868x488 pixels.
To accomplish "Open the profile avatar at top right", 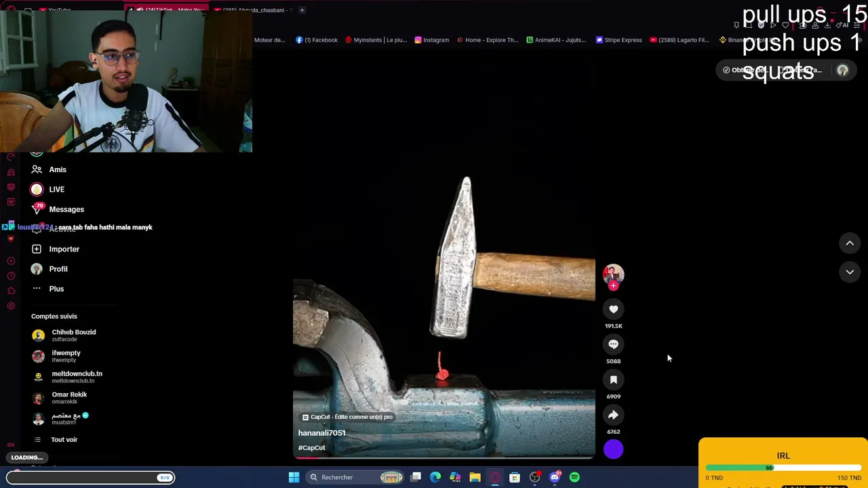I will pos(843,70).
